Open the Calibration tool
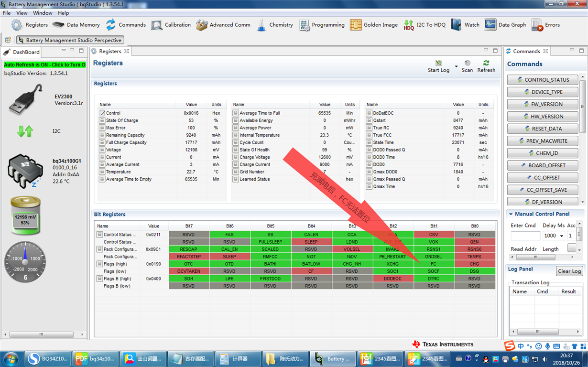 point(157,25)
